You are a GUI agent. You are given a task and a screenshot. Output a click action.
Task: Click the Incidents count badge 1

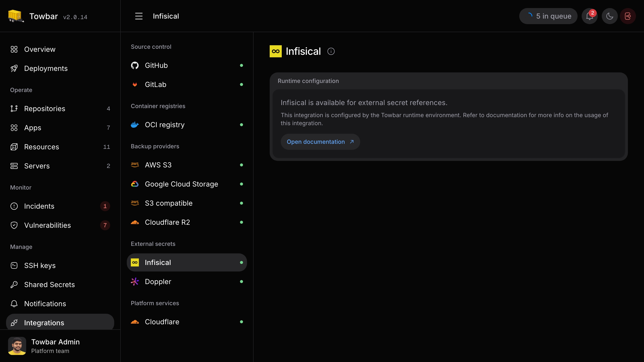pos(105,206)
